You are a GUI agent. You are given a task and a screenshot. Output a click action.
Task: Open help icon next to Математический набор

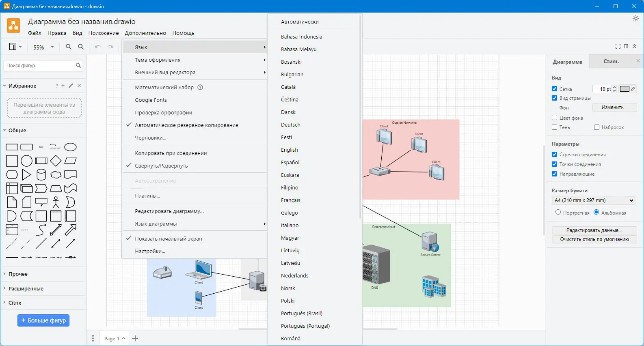tap(200, 87)
